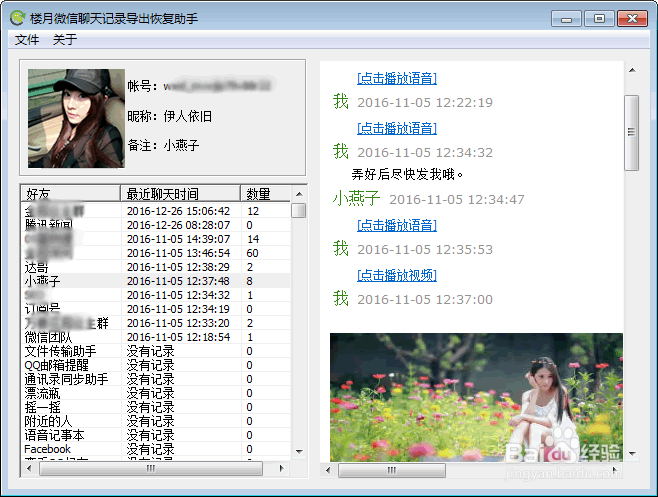Image resolution: width=658 pixels, height=497 pixels.
Task: Play voice message above 12:22:19 timestamp
Action: (397, 78)
